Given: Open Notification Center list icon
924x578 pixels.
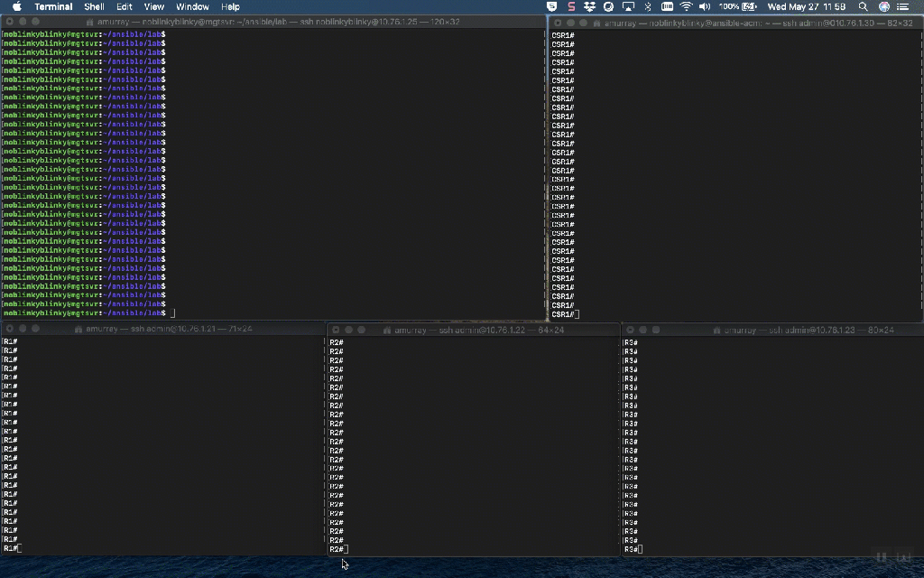Looking at the screenshot, I should pos(902,6).
